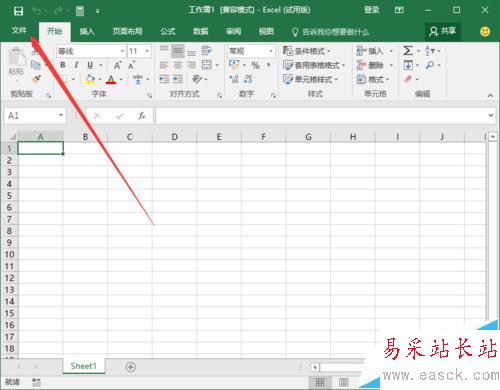Image resolution: width=500 pixels, height=390 pixels.
Task: Collapse the ribbon with the chevron
Action: 490,95
